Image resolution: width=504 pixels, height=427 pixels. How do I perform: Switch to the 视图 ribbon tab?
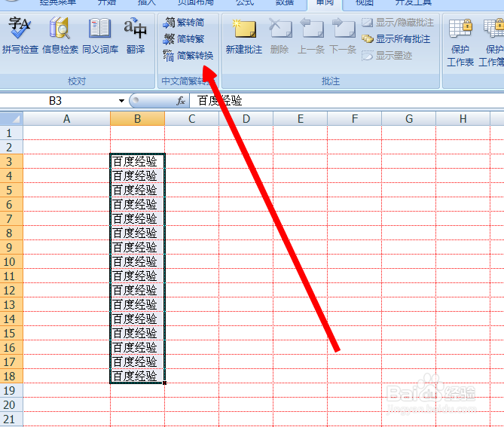(x=365, y=2)
